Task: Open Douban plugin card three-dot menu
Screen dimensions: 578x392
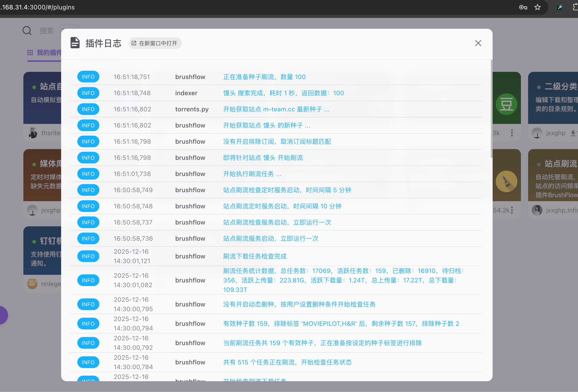Action: [512, 133]
